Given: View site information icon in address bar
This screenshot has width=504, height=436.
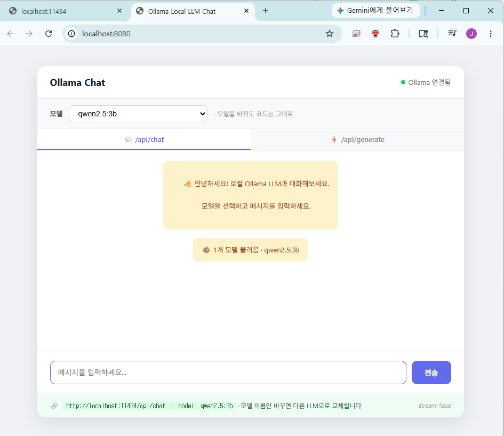Looking at the screenshot, I should tap(71, 34).
